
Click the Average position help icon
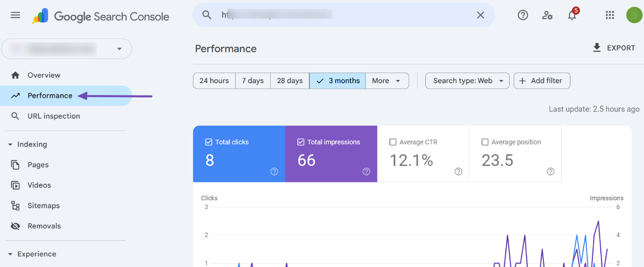pyautogui.click(x=551, y=171)
